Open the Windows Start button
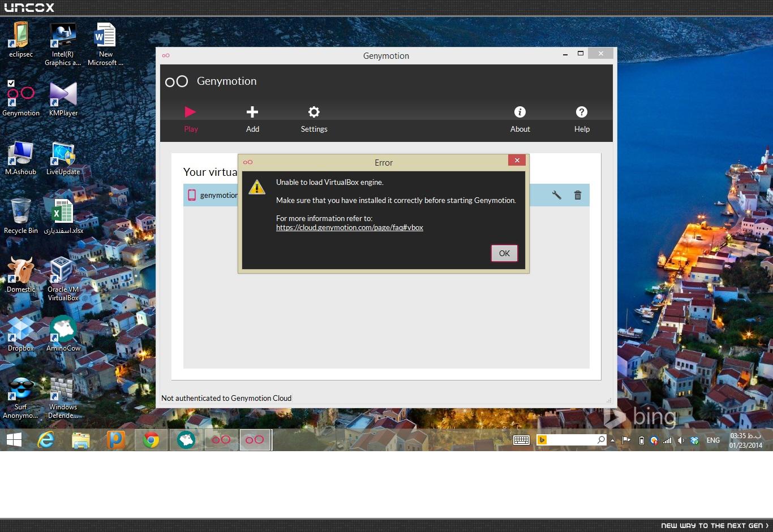 pyautogui.click(x=14, y=440)
